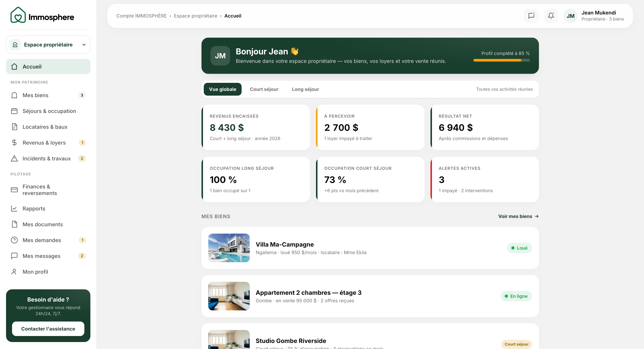Open Mes demandes page
This screenshot has height=349, width=644.
48,240
